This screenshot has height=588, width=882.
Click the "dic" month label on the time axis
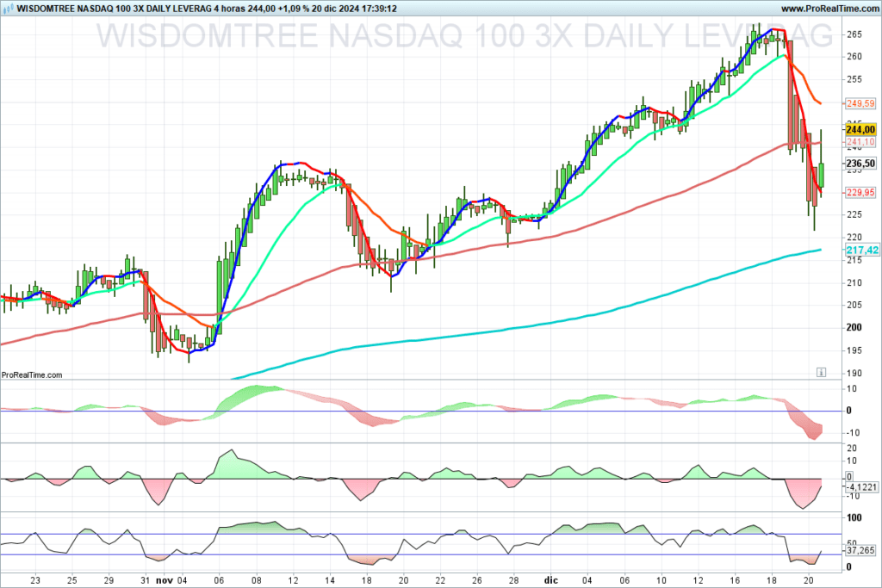(x=550, y=580)
